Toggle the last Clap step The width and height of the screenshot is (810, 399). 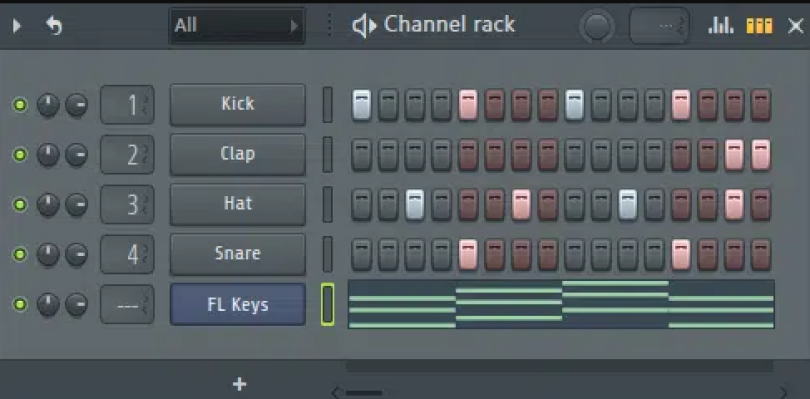click(x=760, y=155)
